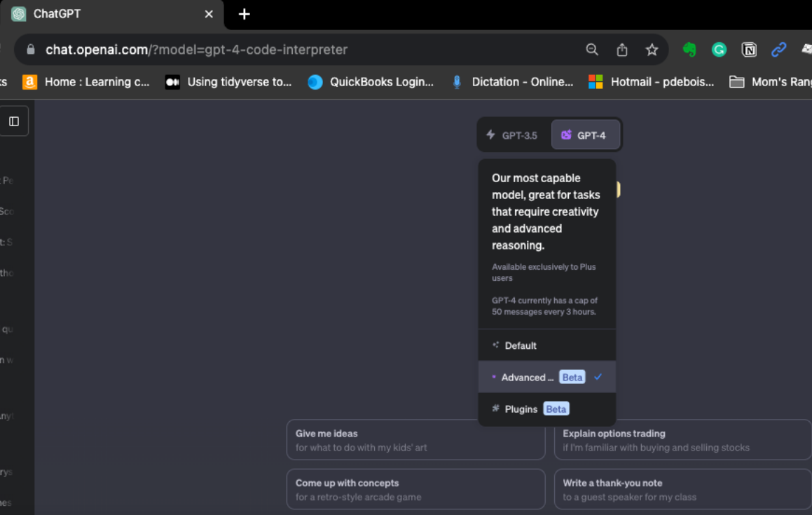Click the 'Give me ideas' suggestion
The image size is (812, 515).
pyautogui.click(x=415, y=440)
